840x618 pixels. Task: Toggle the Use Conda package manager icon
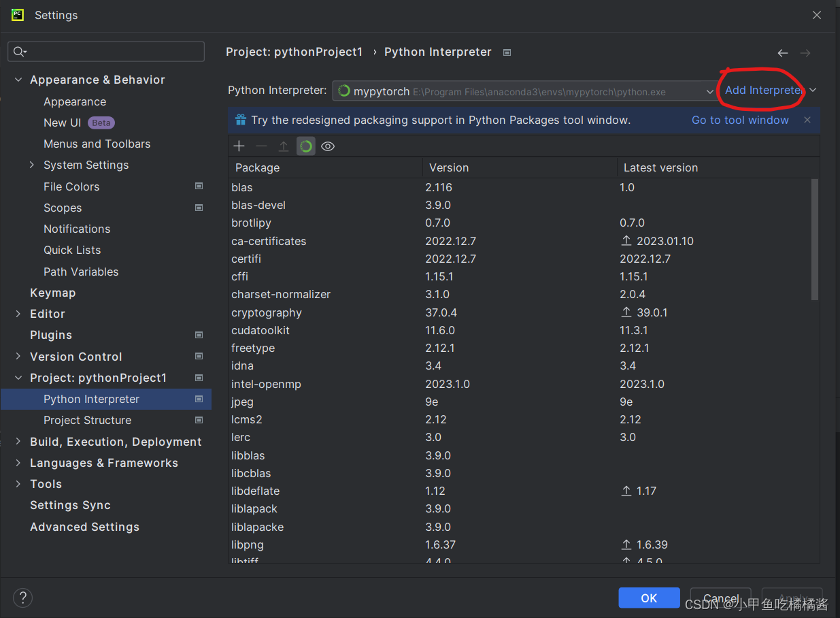(x=306, y=146)
